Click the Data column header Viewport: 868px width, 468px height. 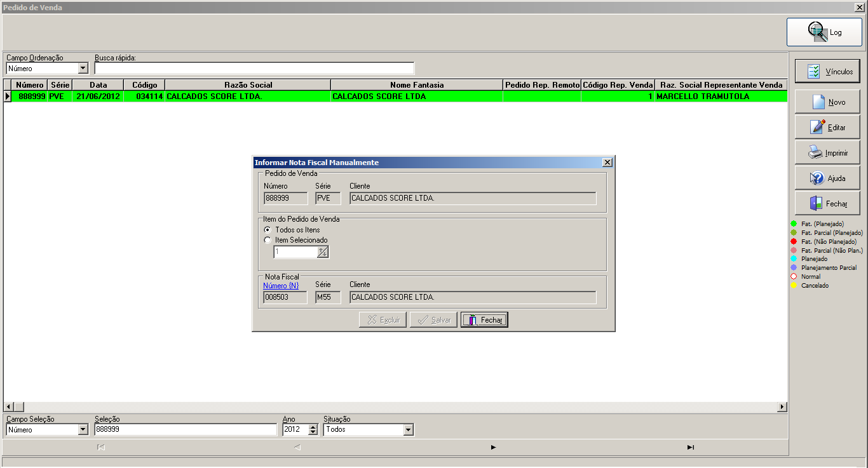click(x=98, y=84)
